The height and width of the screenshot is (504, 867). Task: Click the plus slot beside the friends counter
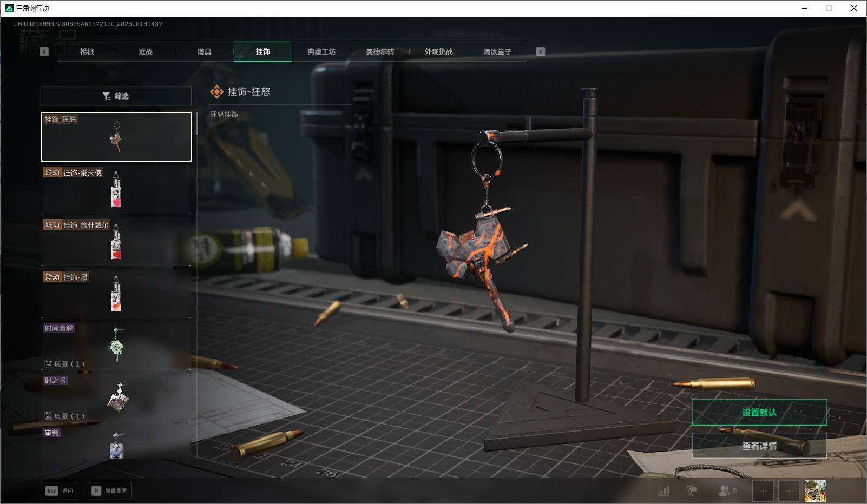(763, 491)
